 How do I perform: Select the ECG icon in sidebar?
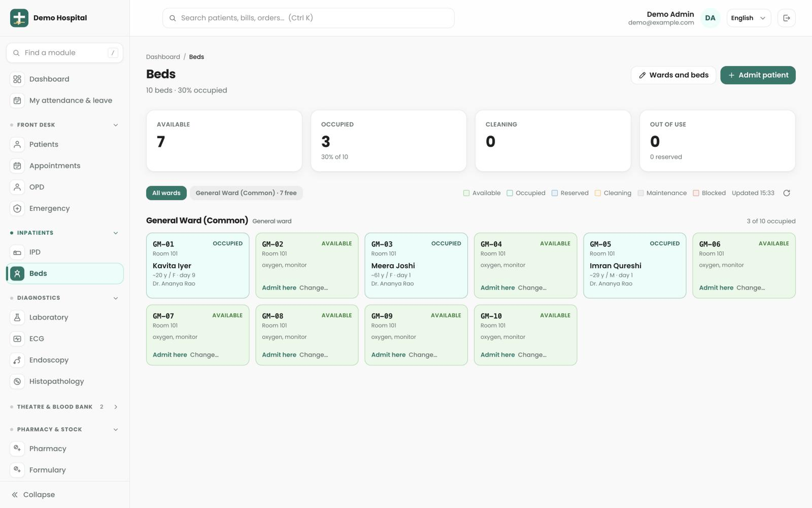click(x=17, y=339)
